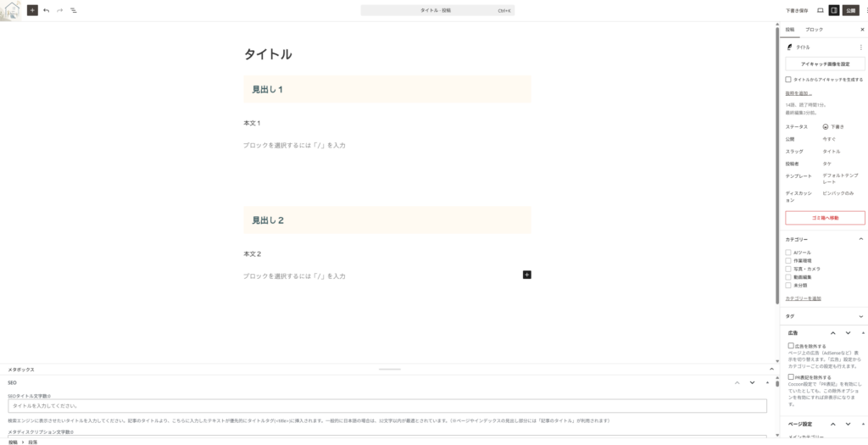Screen dimensions: 868x445
Task: Click the post feather icon next to タイトル
Action: [x=789, y=47]
